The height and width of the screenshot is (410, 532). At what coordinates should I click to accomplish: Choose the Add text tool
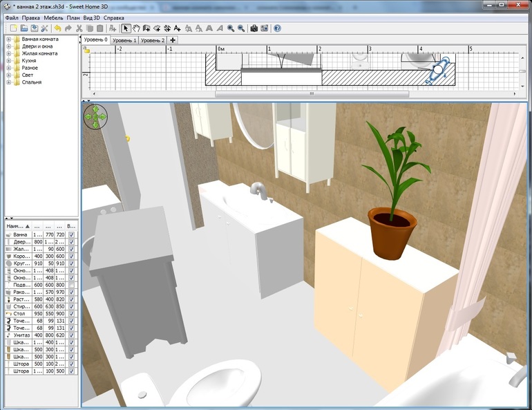(x=178, y=28)
